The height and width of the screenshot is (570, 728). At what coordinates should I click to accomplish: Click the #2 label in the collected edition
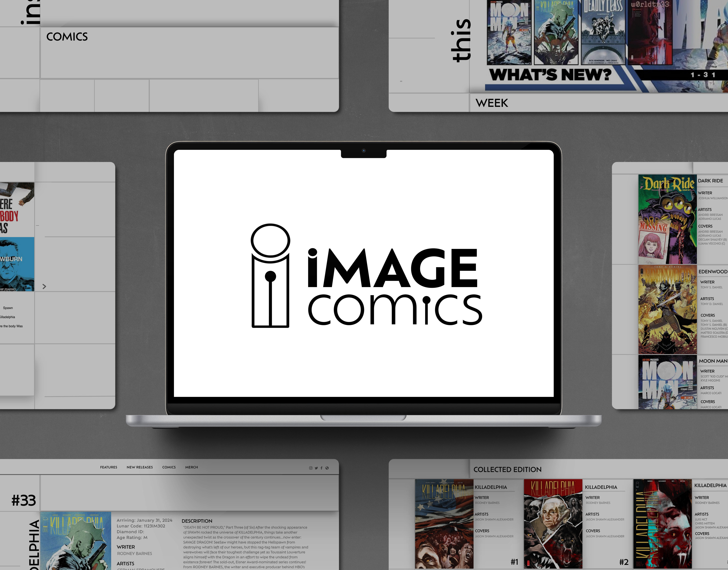coord(624,562)
